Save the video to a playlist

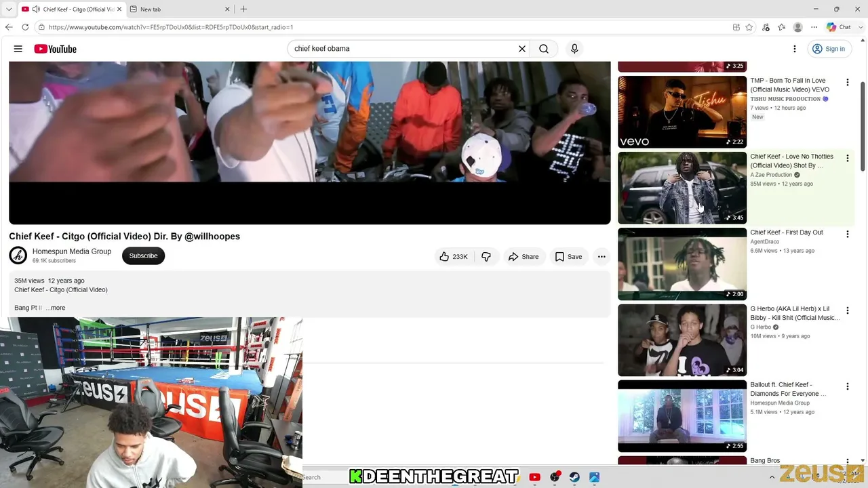568,256
